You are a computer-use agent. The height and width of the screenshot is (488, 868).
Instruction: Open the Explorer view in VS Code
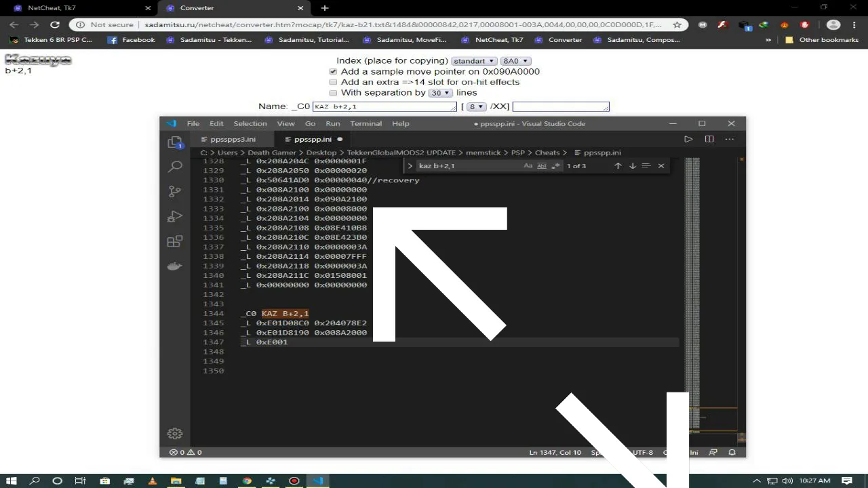click(175, 142)
